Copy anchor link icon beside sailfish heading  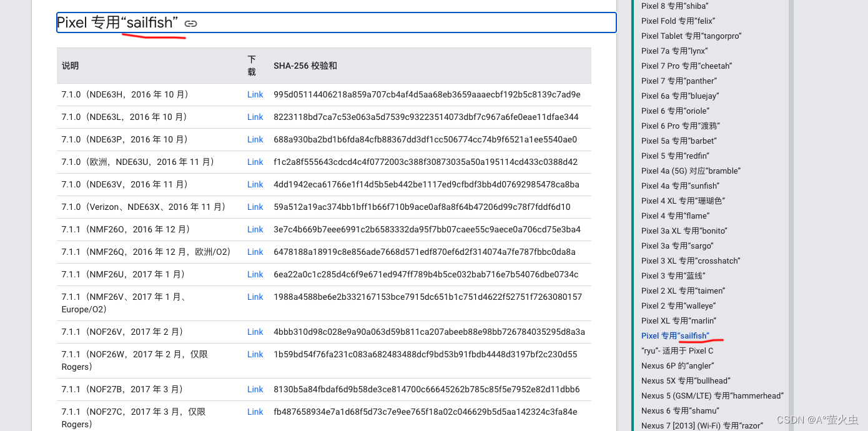(x=191, y=24)
